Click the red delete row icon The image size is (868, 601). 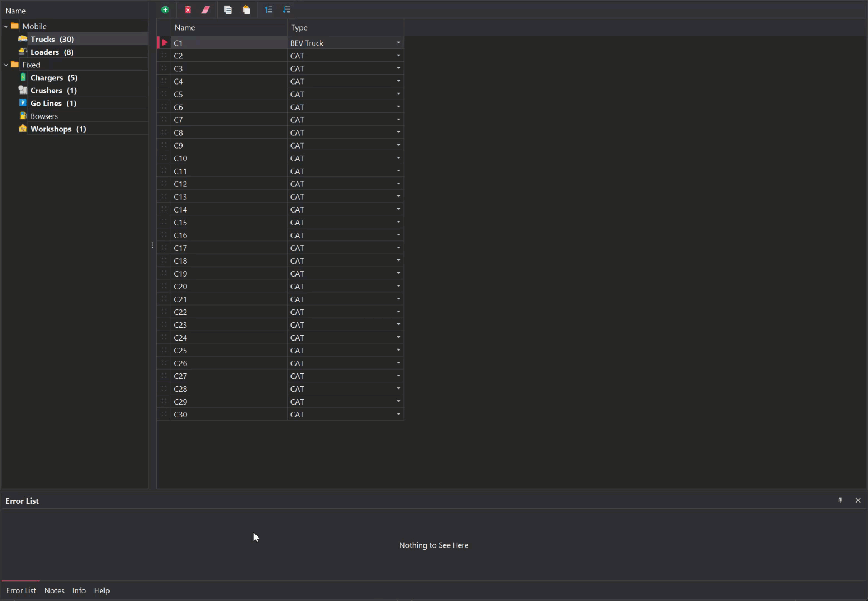pyautogui.click(x=188, y=9)
